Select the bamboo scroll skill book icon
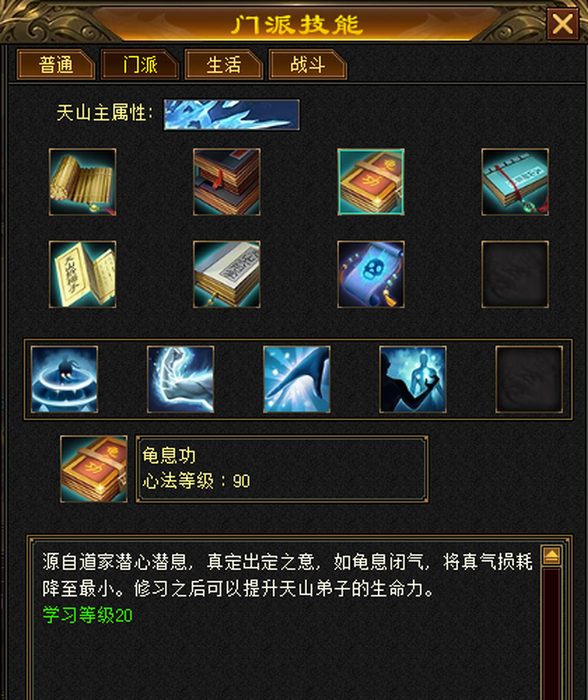The height and width of the screenshot is (700, 588). pyautogui.click(x=83, y=182)
